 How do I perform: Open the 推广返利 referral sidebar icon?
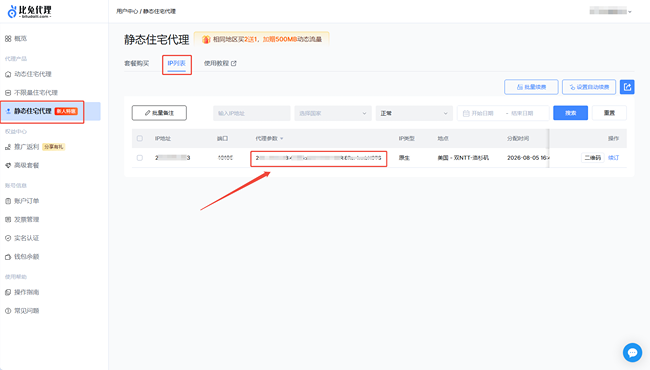pos(8,147)
